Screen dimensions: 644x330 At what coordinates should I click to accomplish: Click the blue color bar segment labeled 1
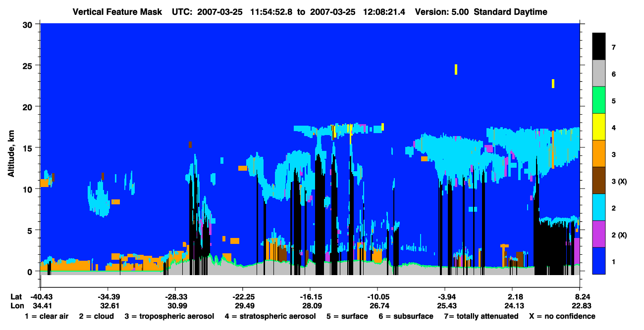coord(599,261)
